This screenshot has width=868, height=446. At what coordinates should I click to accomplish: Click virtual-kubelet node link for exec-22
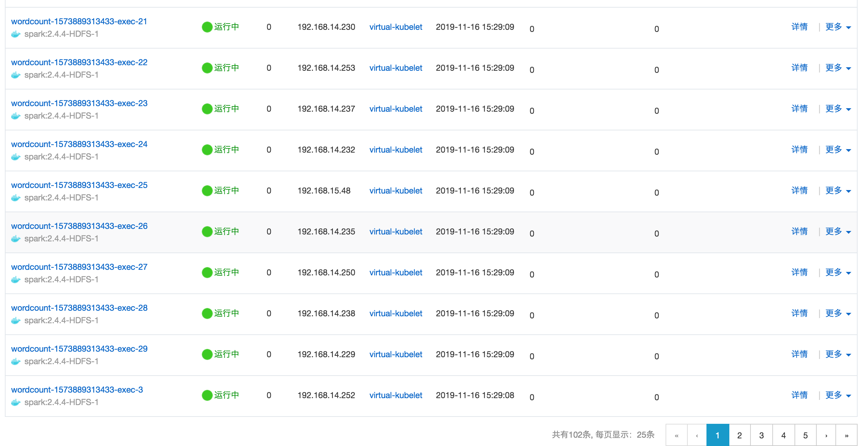tap(396, 68)
